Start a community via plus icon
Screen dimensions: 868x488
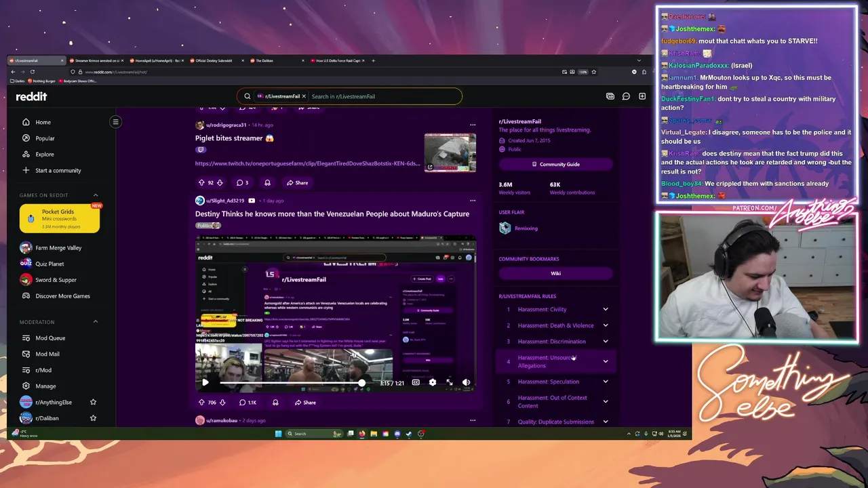coord(26,170)
